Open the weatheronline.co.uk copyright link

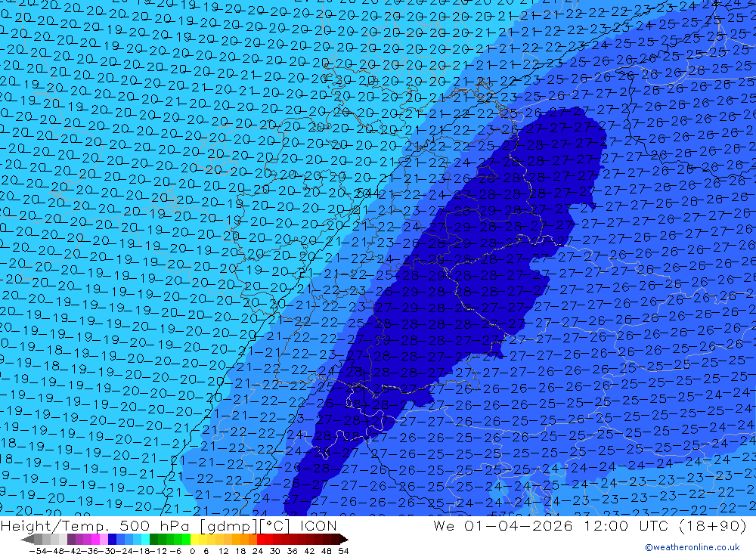pos(692,547)
